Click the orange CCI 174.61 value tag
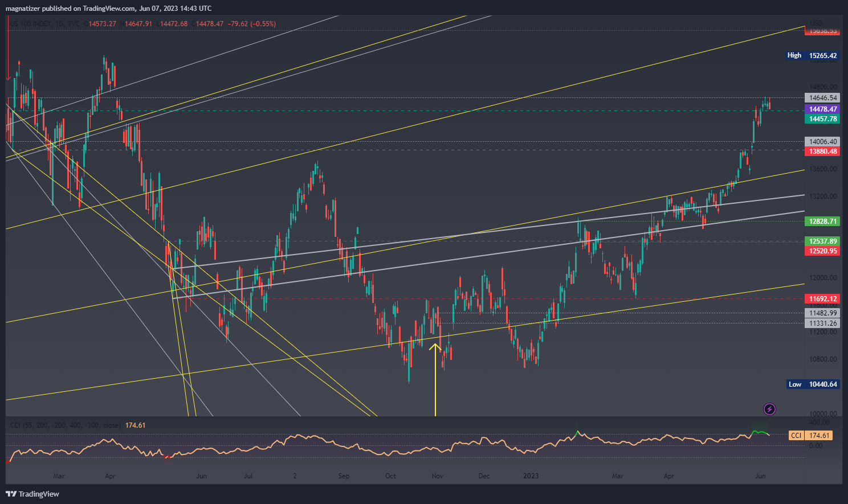Viewport: 848px width, 504px height. pyautogui.click(x=811, y=435)
